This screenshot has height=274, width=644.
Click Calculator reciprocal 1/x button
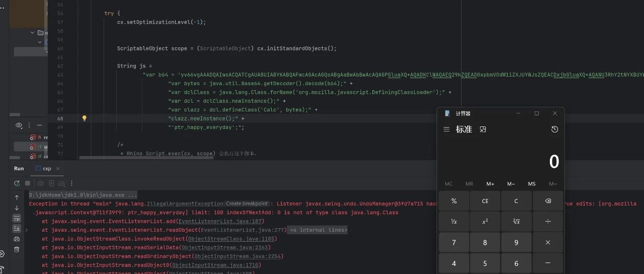(454, 222)
